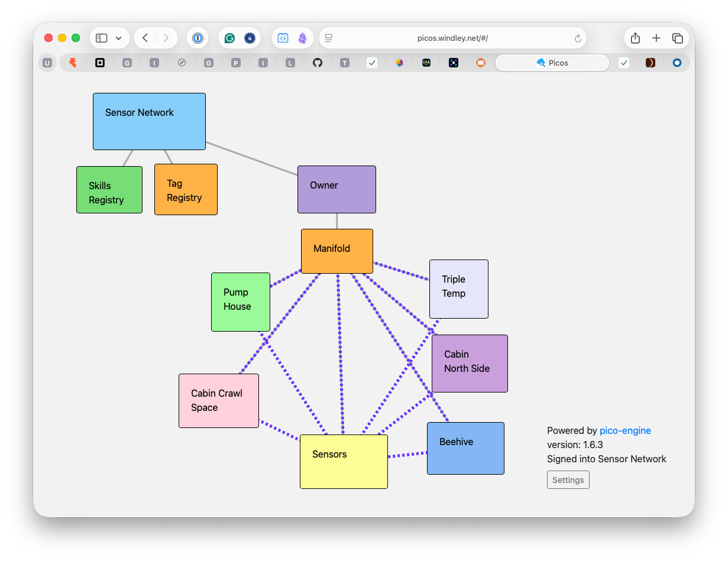Open the 1Password extension icon

tap(198, 38)
